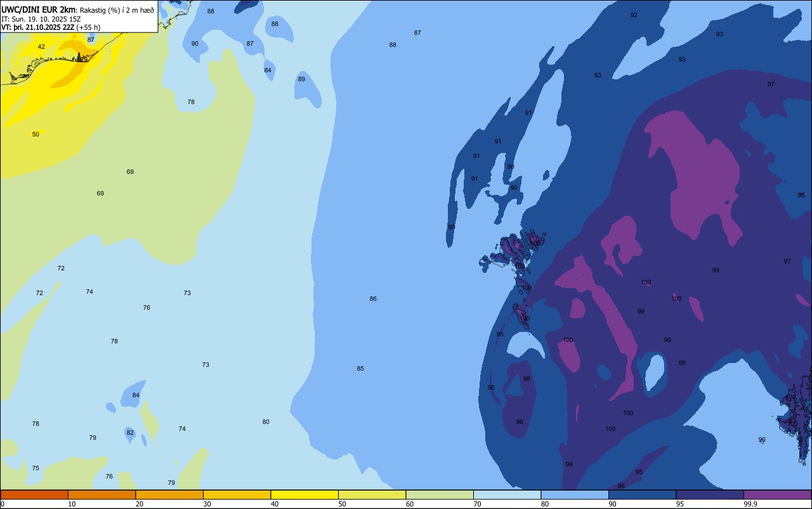Click the humidity value 75 on the map
Image resolution: width=812 pixels, height=509 pixels.
[x=36, y=468]
